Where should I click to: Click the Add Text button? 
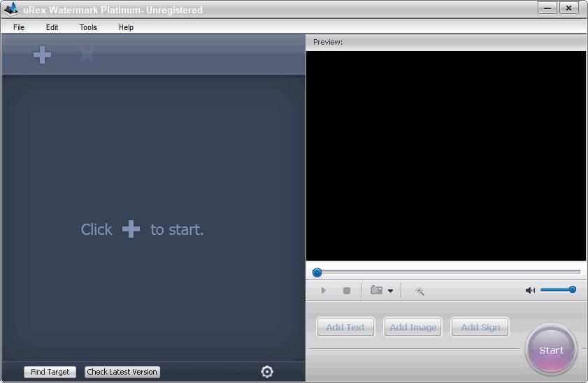[345, 327]
